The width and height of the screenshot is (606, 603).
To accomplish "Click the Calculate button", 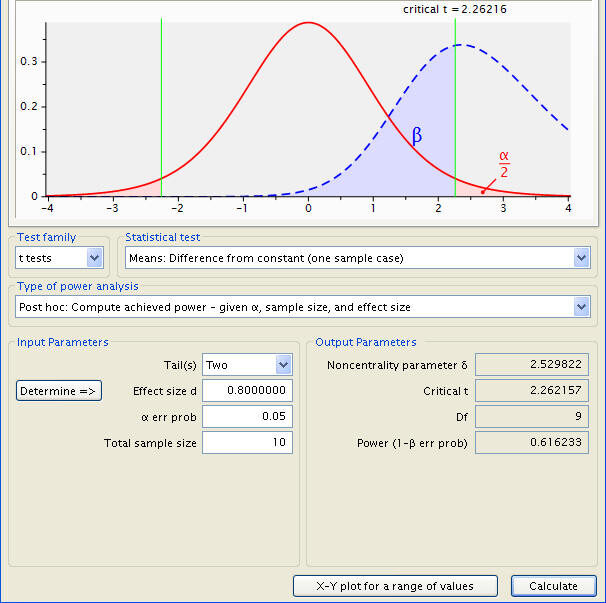I will click(x=553, y=586).
